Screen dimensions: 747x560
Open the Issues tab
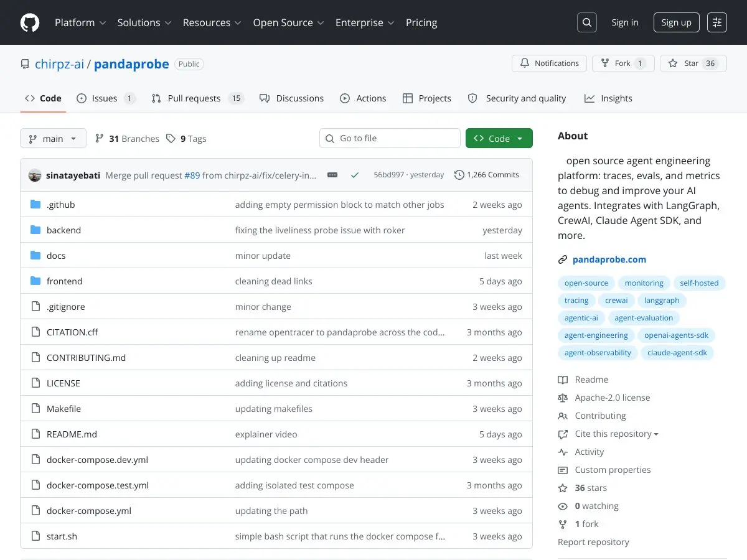(x=106, y=98)
